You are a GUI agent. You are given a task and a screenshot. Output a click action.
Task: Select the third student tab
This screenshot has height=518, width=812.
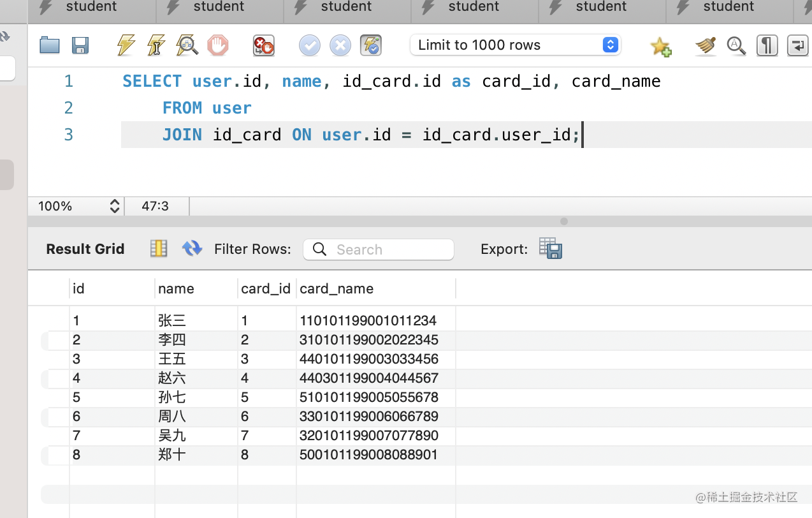tap(346, 8)
